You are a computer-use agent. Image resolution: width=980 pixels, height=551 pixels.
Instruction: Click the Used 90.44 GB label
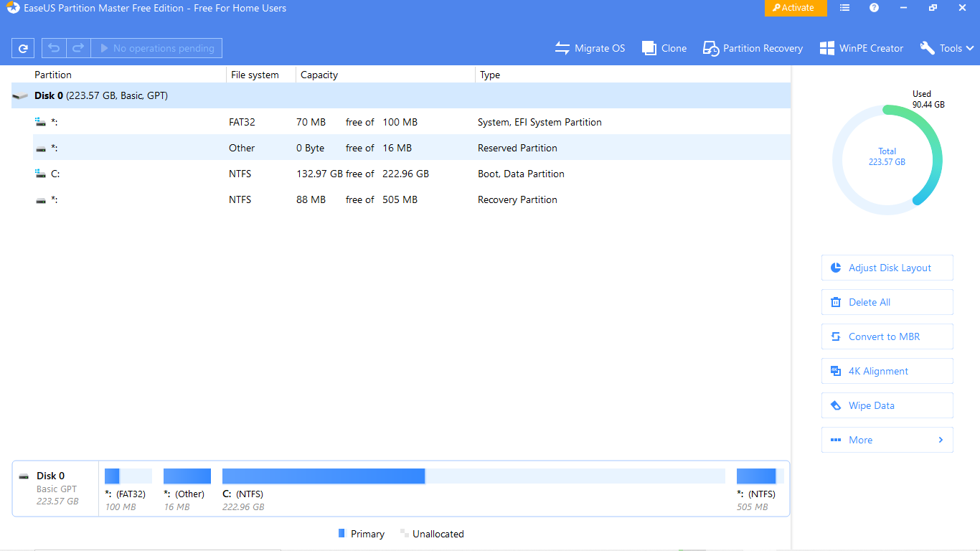click(x=928, y=99)
